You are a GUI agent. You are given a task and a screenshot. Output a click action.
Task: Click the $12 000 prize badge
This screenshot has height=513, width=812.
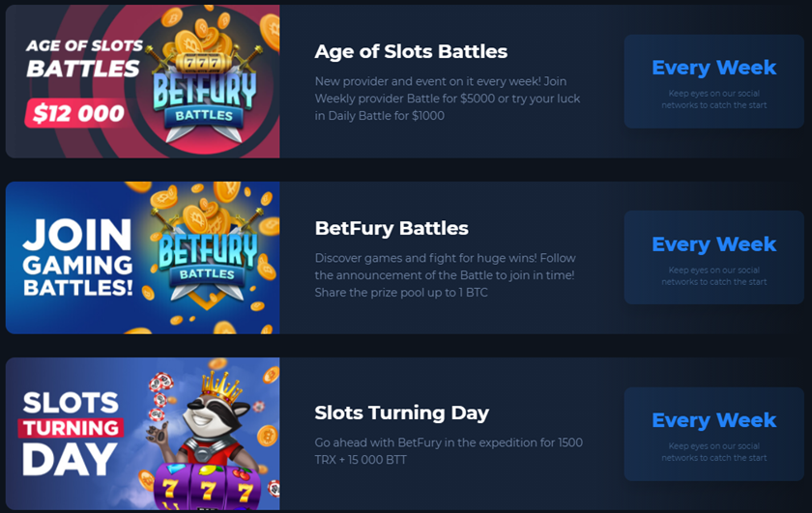77,113
